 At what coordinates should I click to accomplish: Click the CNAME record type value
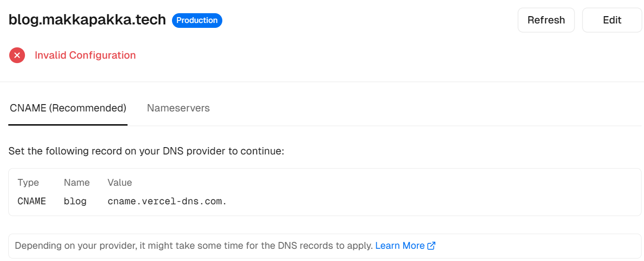pyautogui.click(x=32, y=201)
